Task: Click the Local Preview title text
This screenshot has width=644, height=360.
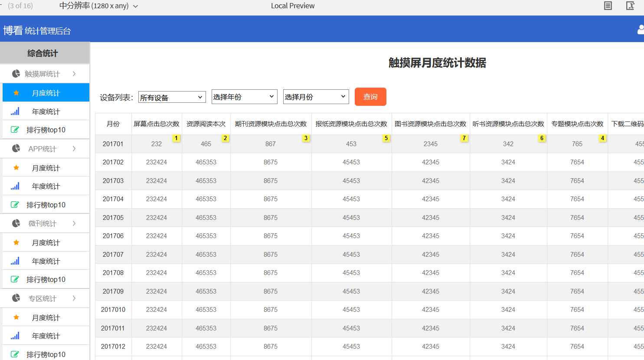Action: pyautogui.click(x=293, y=6)
